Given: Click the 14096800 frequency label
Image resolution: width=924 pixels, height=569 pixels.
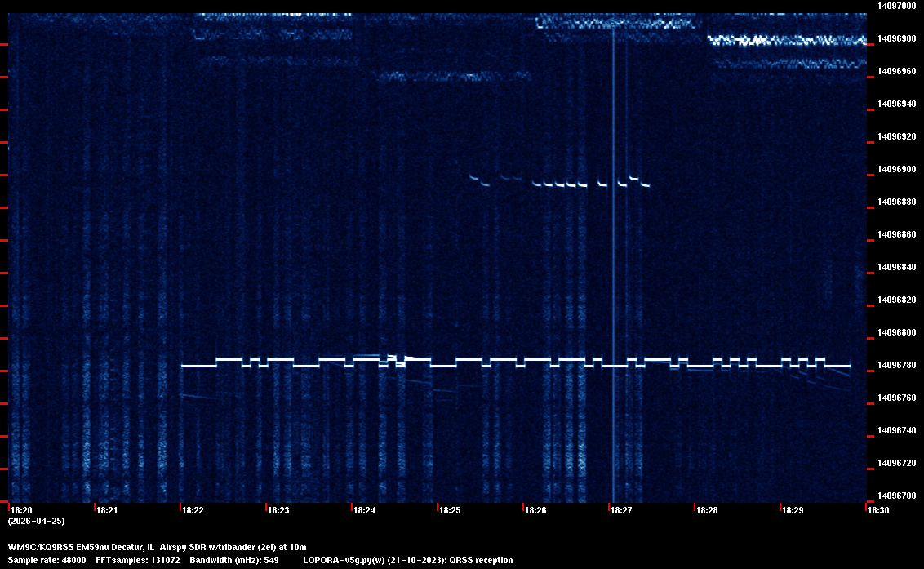Looking at the screenshot, I should tap(896, 332).
